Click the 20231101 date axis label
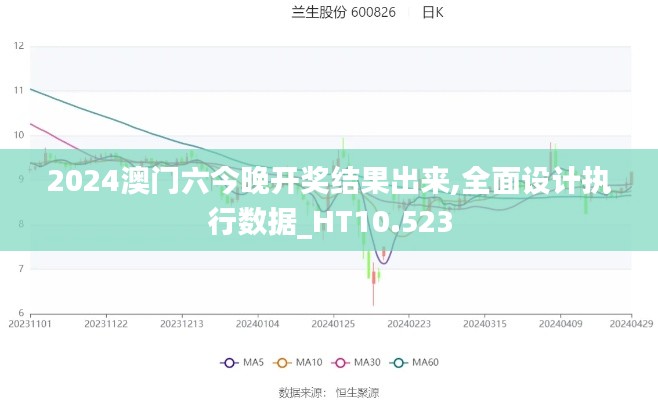 30,324
